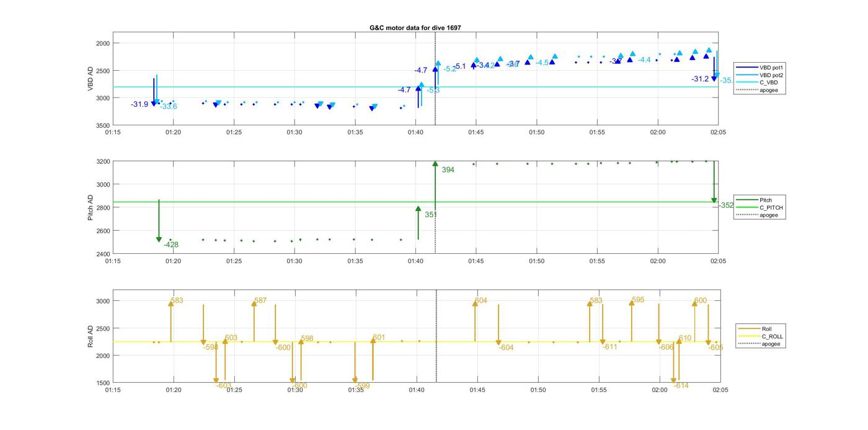Viewport: 868px width, 430px height.
Task: Click the '-4.5' VBD data label
Action: coord(542,63)
